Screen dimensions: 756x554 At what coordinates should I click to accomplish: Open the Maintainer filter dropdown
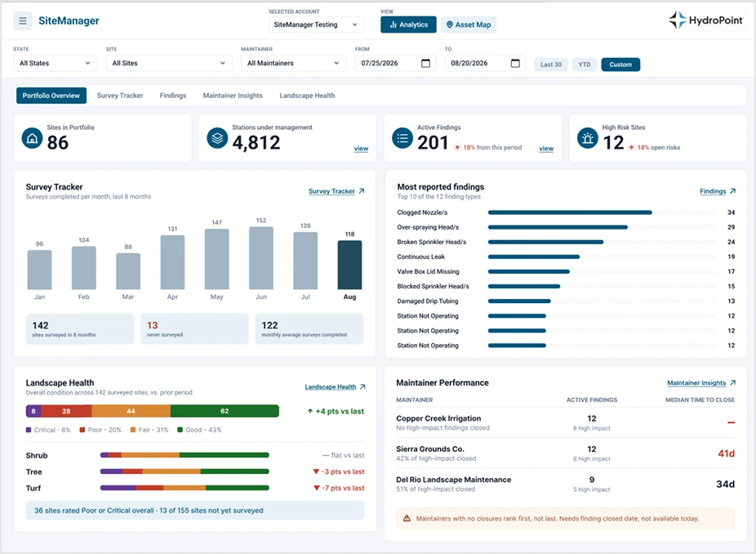pyautogui.click(x=293, y=63)
